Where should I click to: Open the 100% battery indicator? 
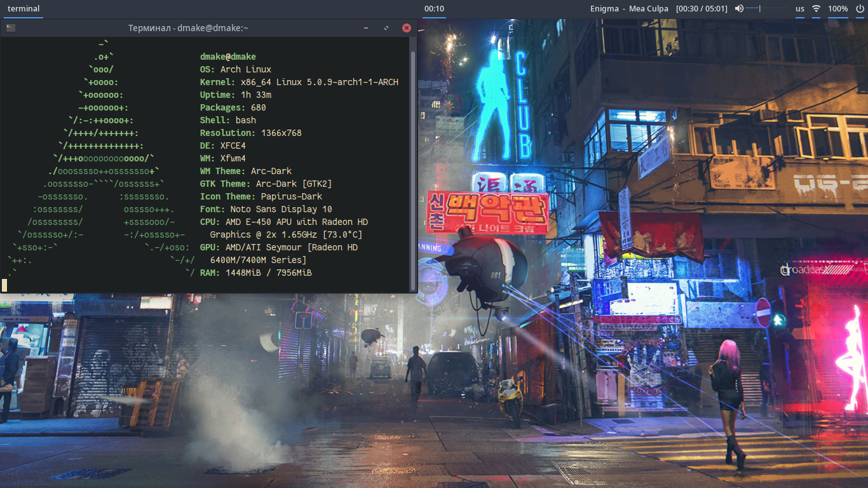[x=837, y=9]
